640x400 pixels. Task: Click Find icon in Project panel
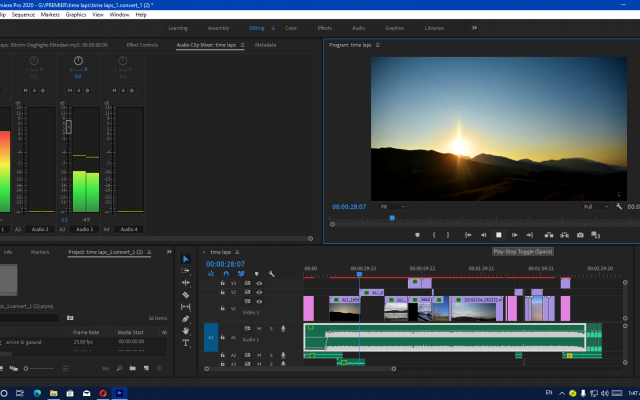[x=119, y=368]
